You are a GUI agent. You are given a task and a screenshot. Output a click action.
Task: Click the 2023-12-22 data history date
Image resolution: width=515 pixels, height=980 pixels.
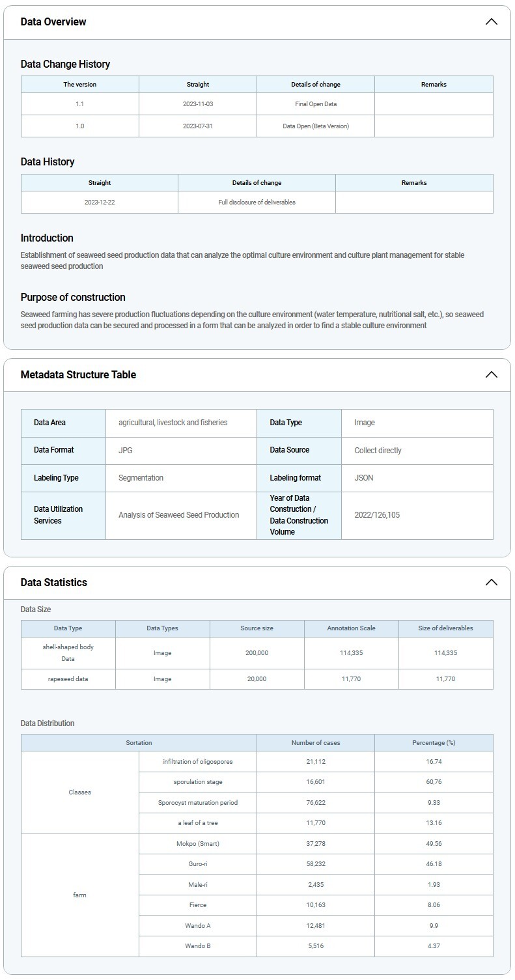[x=99, y=202]
